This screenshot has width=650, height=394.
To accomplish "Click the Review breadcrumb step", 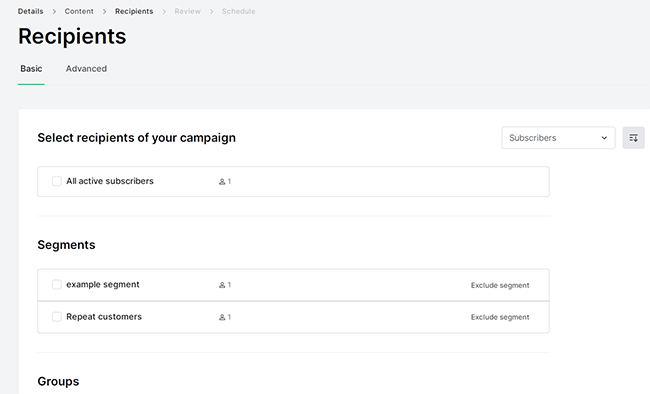I will point(187,11).
